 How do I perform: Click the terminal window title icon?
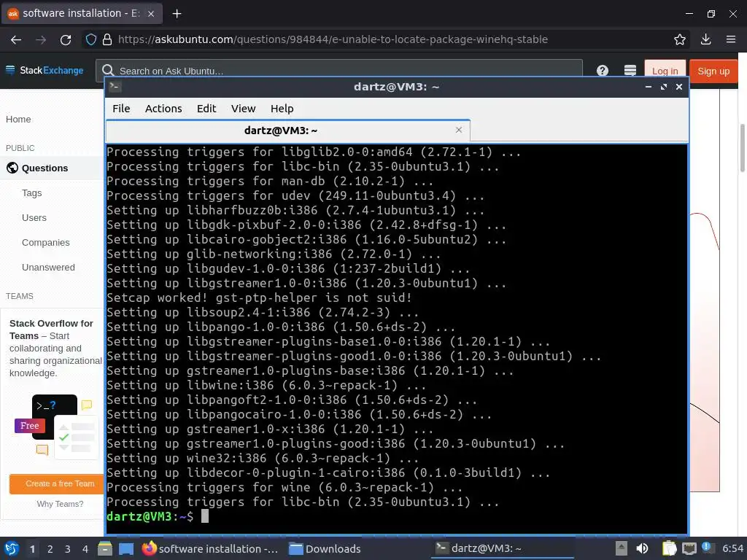point(115,87)
